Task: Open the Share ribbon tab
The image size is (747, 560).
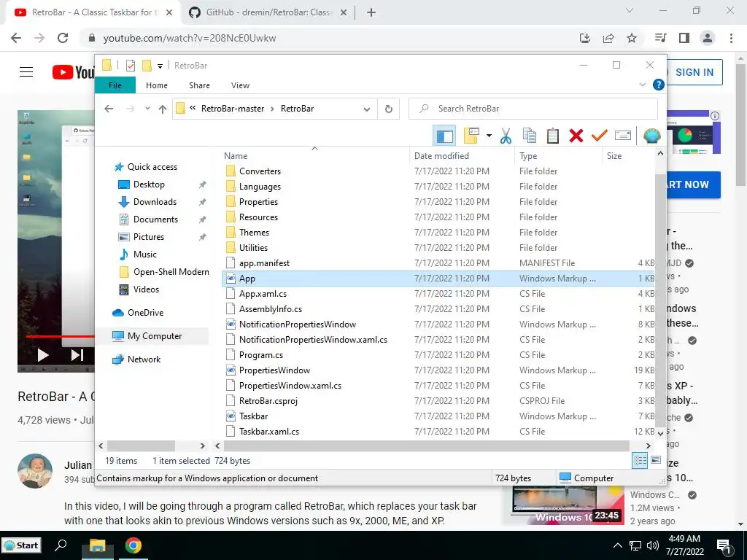Action: click(x=199, y=85)
